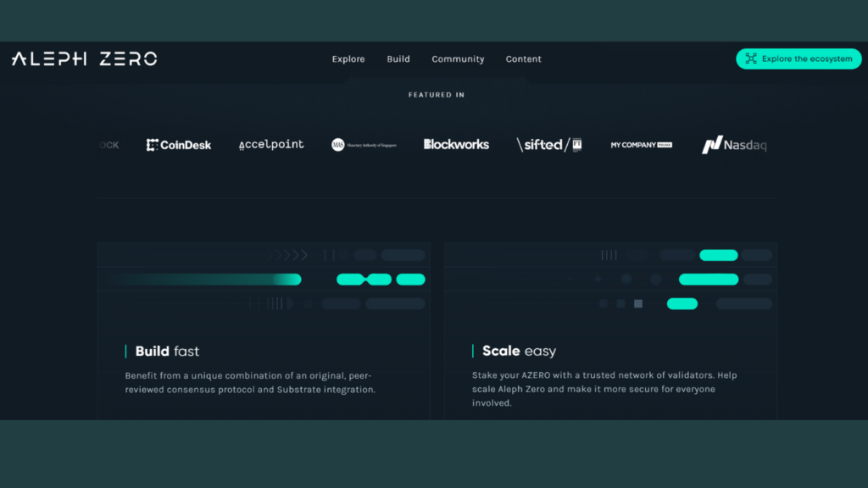The height and width of the screenshot is (488, 868).
Task: Open the Explore navigation menu
Action: (348, 59)
